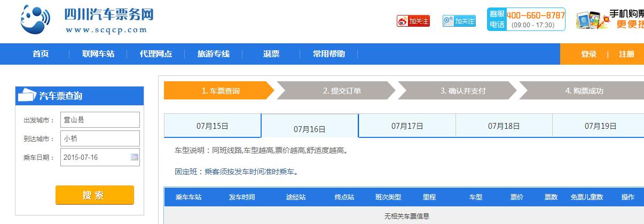644x224 pixels.
Task: Click the 到达城市 input field
Action: 99,138
